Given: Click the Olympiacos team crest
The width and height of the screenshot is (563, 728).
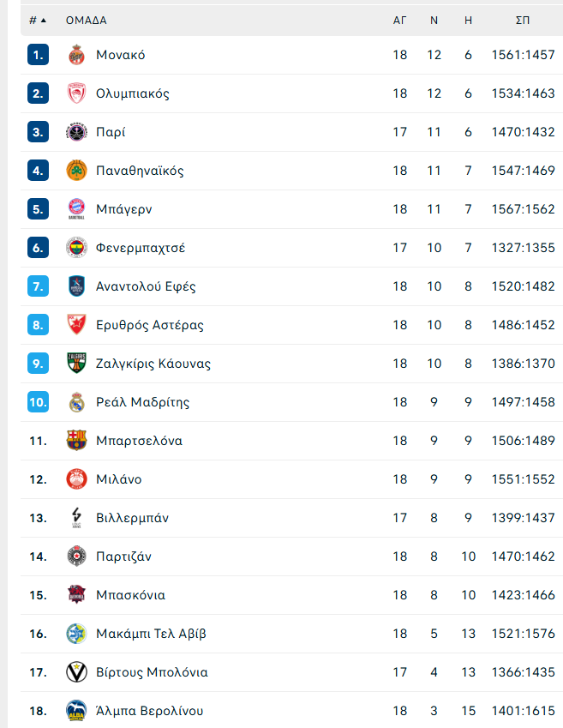Looking at the screenshot, I should coord(76,93).
